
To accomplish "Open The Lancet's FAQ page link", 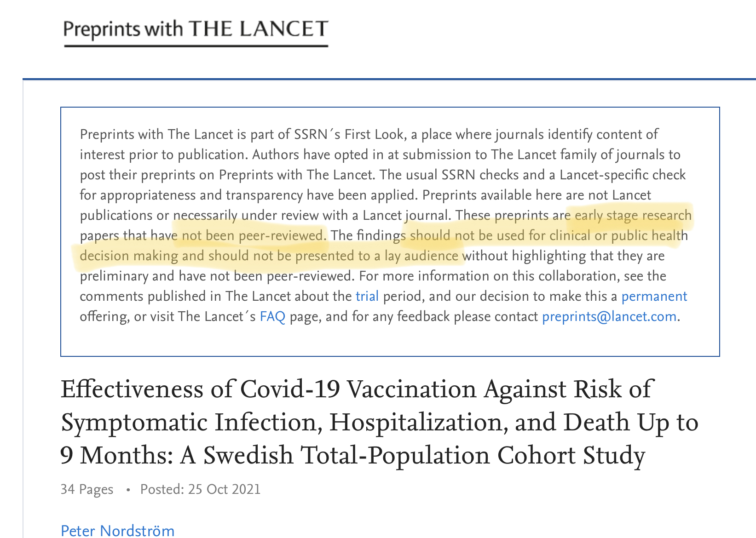I will (x=272, y=316).
